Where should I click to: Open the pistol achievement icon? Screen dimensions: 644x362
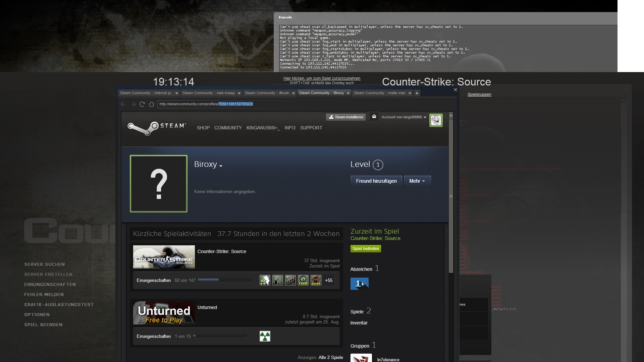tap(278, 280)
